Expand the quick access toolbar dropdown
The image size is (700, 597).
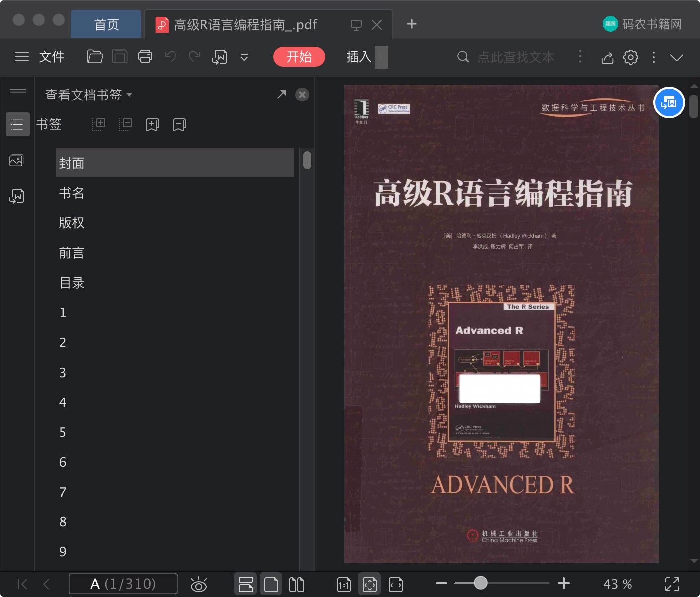coord(244,57)
